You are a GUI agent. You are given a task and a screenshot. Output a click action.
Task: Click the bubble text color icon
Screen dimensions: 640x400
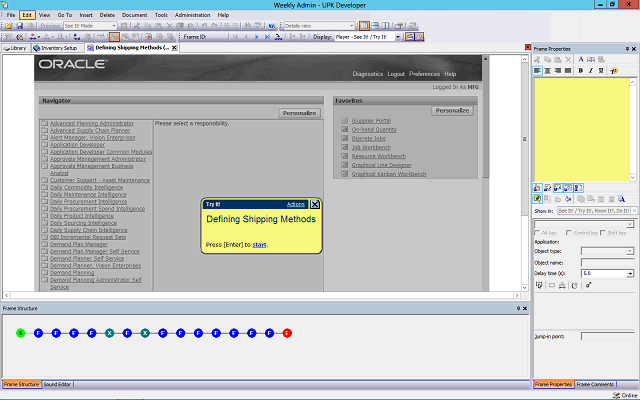613,71
